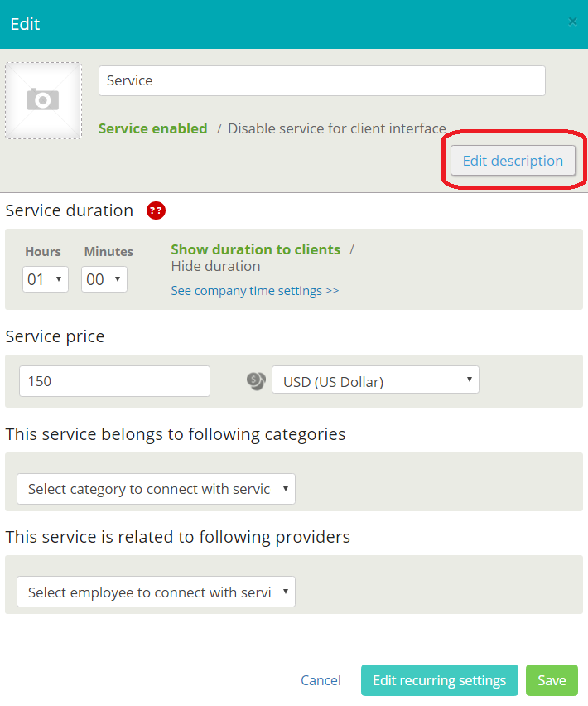
Task: Close the Edit dialog with X
Action: coord(572,22)
